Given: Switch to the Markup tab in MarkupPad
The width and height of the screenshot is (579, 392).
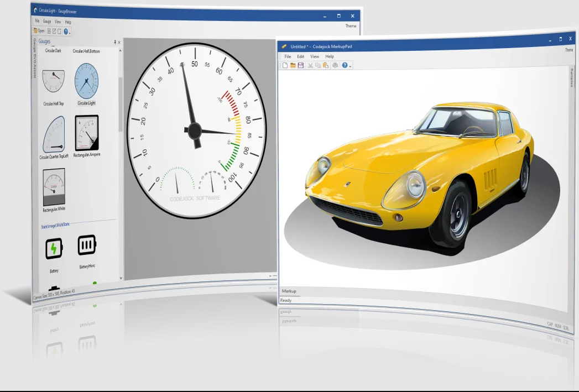Looking at the screenshot, I should coord(289,291).
